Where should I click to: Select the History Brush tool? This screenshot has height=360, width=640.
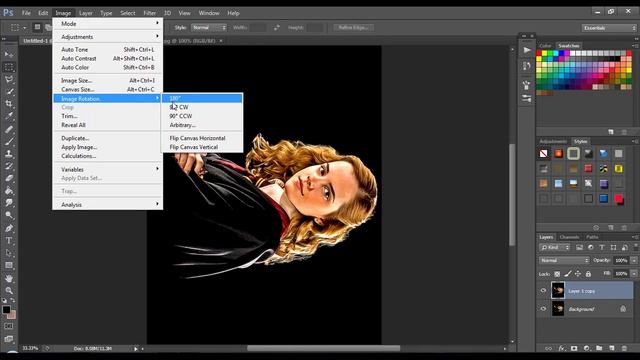tap(9, 166)
